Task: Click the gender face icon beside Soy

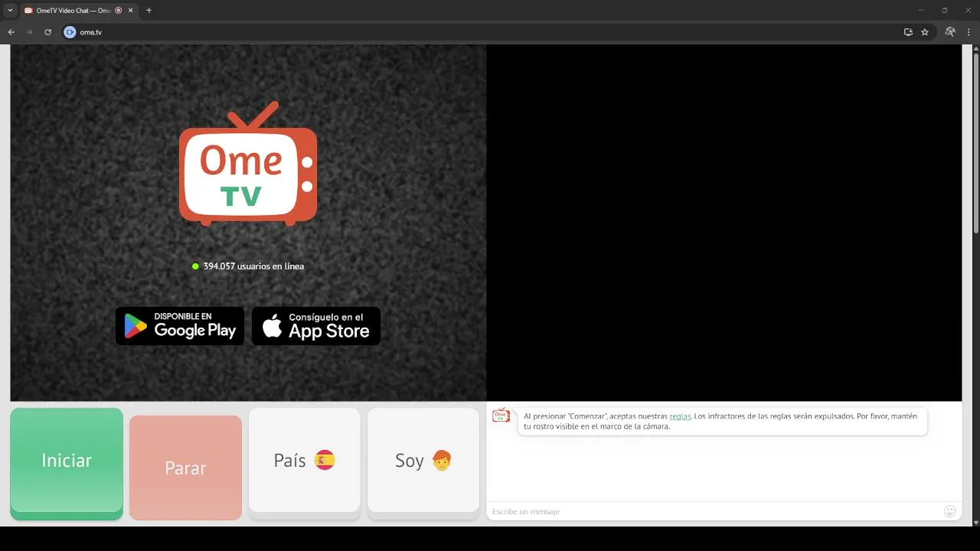Action: (442, 460)
